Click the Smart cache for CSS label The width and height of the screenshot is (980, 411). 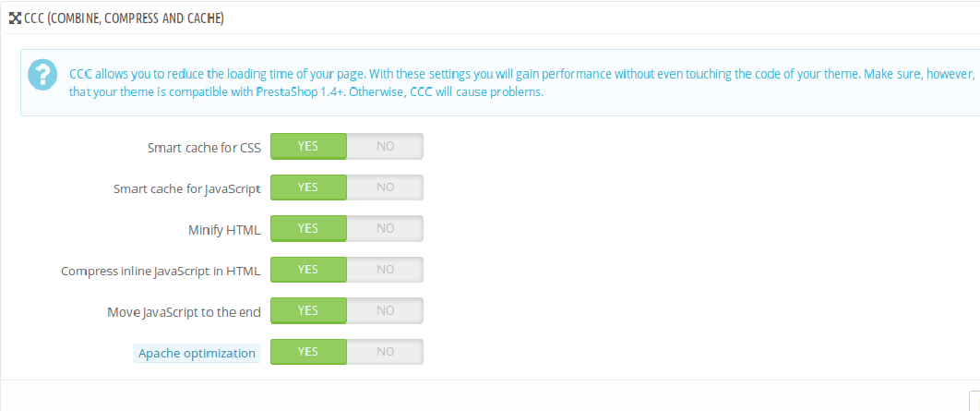[204, 149]
